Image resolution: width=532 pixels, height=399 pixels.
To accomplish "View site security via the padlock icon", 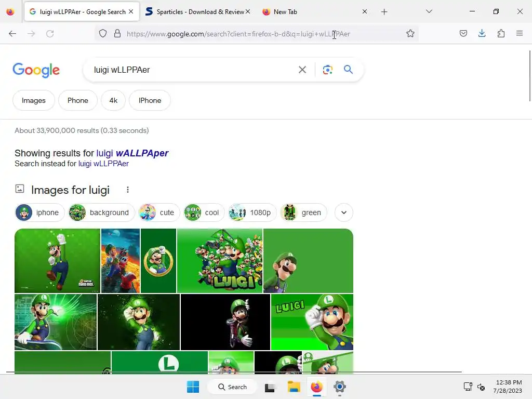I will [x=117, y=34].
